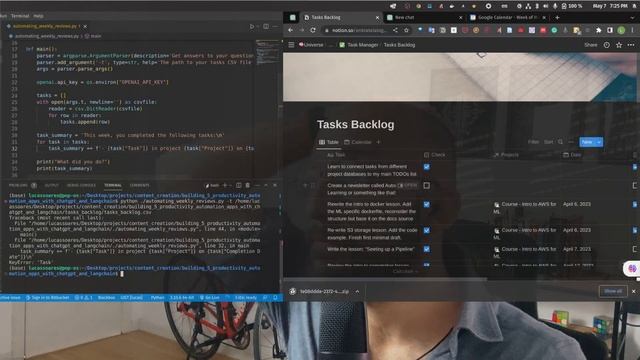640x360 pixels.
Task: Add a new view next to Calendar
Action: (x=378, y=142)
